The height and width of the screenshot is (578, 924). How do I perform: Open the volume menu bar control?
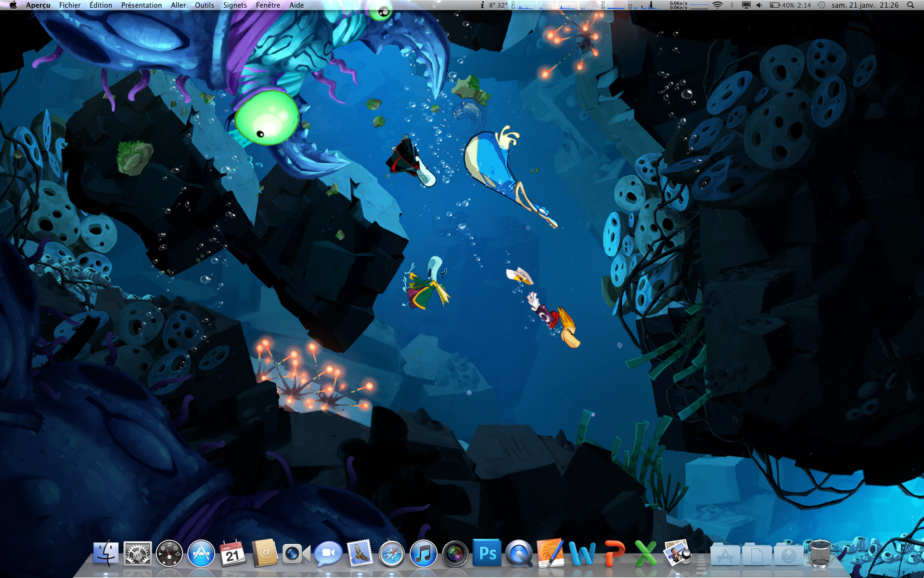[x=759, y=5]
